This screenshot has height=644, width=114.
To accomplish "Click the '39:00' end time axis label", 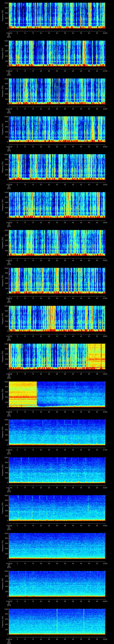I will (105, 374).
